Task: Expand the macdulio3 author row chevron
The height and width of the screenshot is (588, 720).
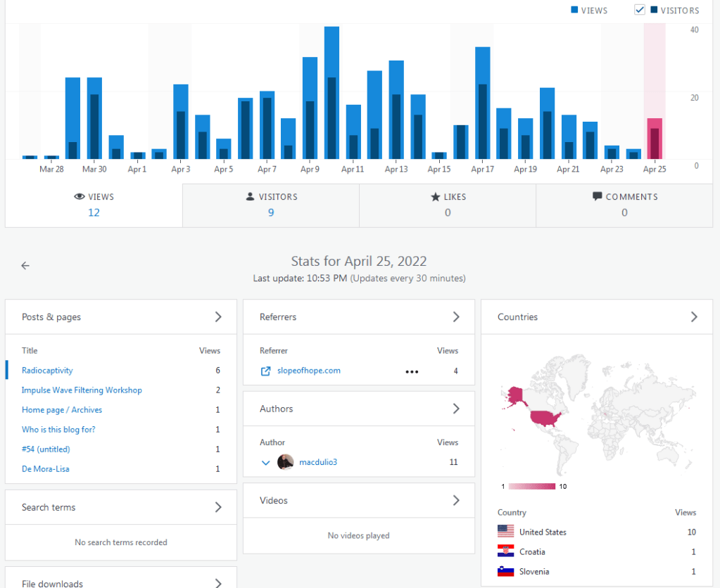Action: pyautogui.click(x=266, y=462)
